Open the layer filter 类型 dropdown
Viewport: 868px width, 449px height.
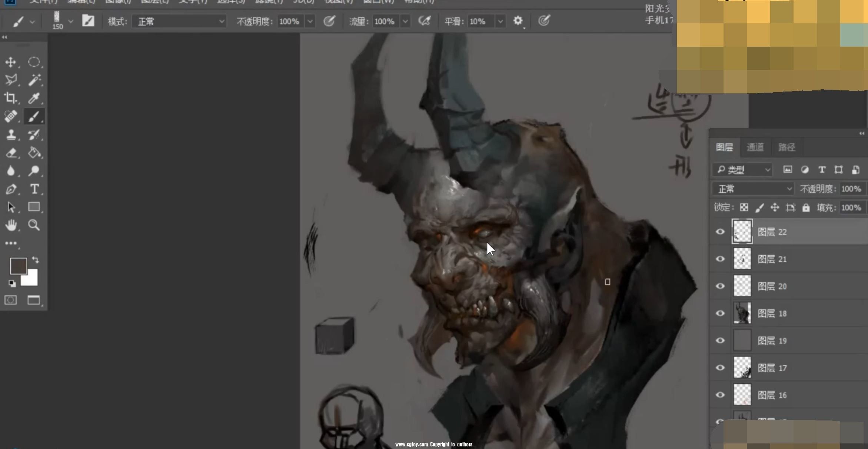[x=743, y=170]
